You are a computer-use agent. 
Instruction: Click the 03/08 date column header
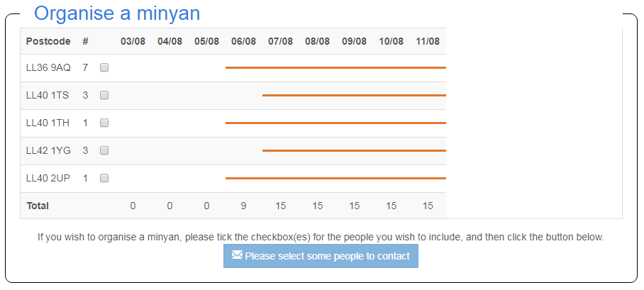[133, 42]
